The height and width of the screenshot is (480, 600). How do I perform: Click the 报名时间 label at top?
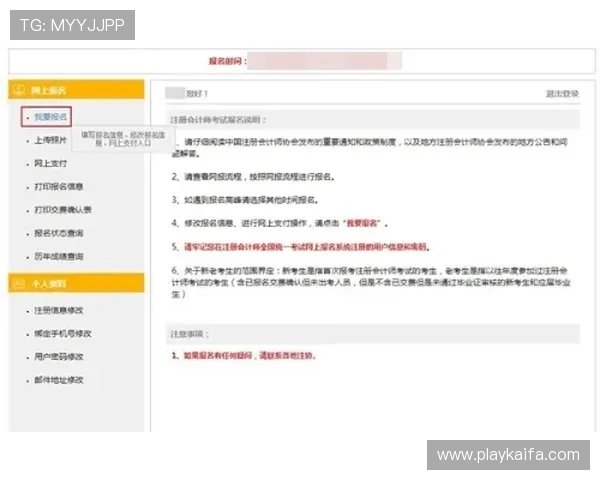[x=227, y=61]
